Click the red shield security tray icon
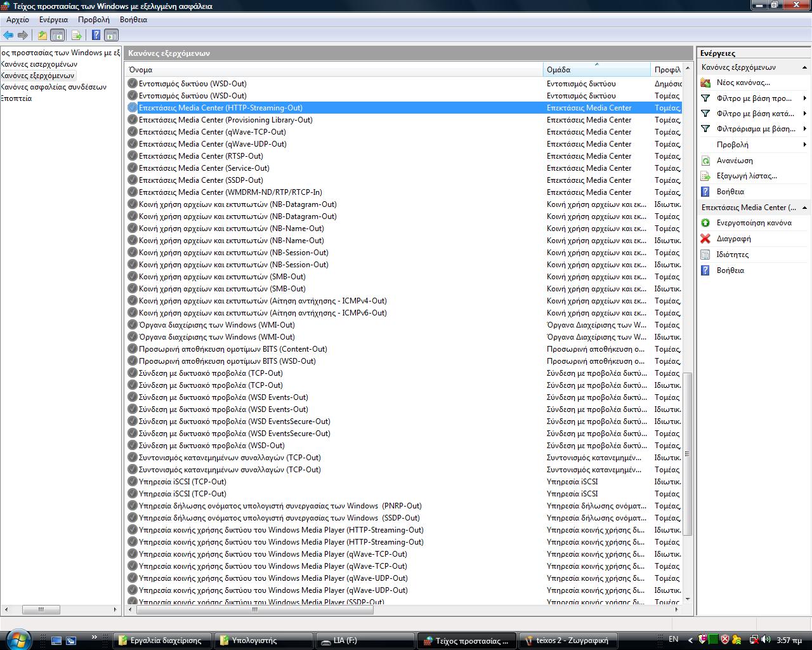The image size is (812, 650). tap(725, 640)
